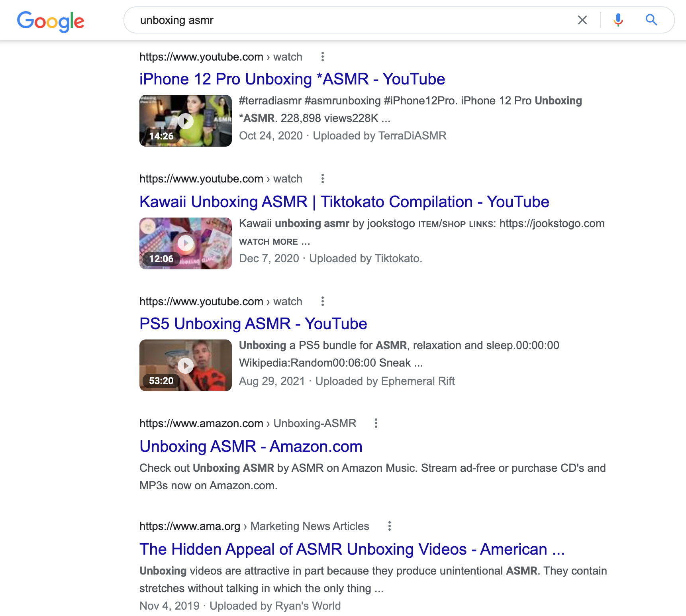Play the PS5 Unboxing video preview
The width and height of the screenshot is (686, 616).
click(x=185, y=365)
